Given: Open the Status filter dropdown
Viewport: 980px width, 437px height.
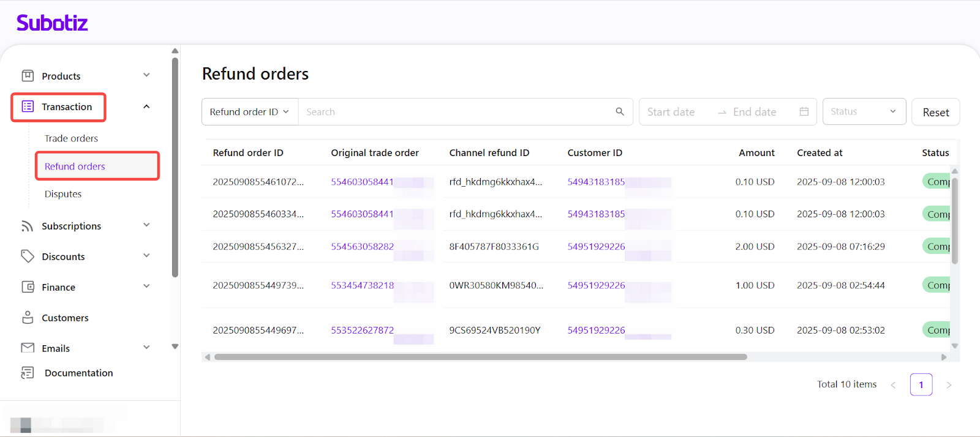Looking at the screenshot, I should [864, 111].
